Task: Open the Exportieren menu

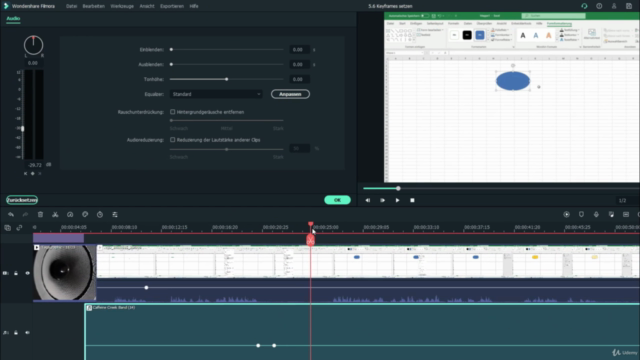Action: 172,6
